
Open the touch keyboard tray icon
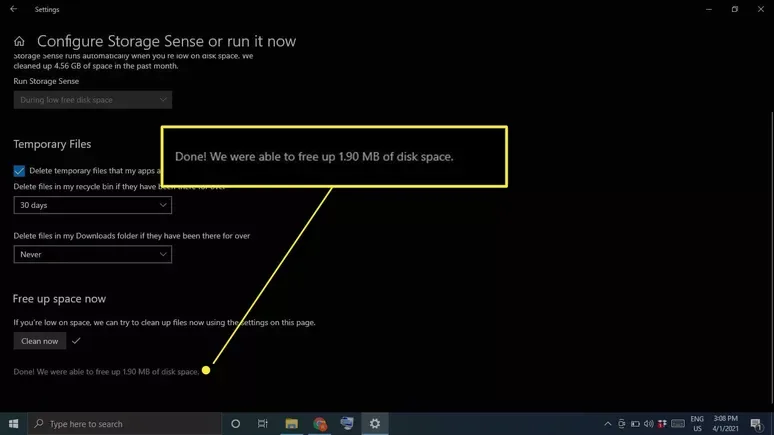678,424
